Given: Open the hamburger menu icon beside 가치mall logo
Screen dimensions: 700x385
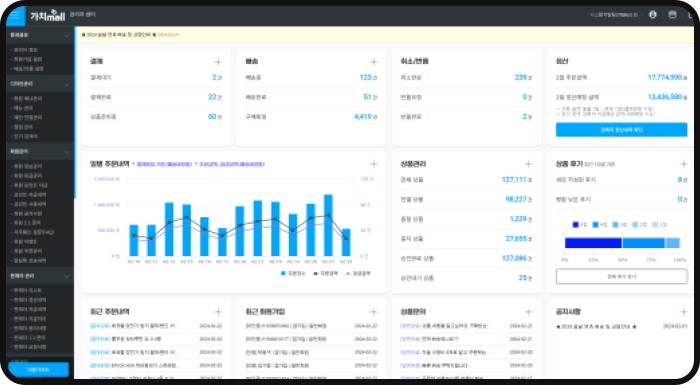Looking at the screenshot, I should click(15, 16).
